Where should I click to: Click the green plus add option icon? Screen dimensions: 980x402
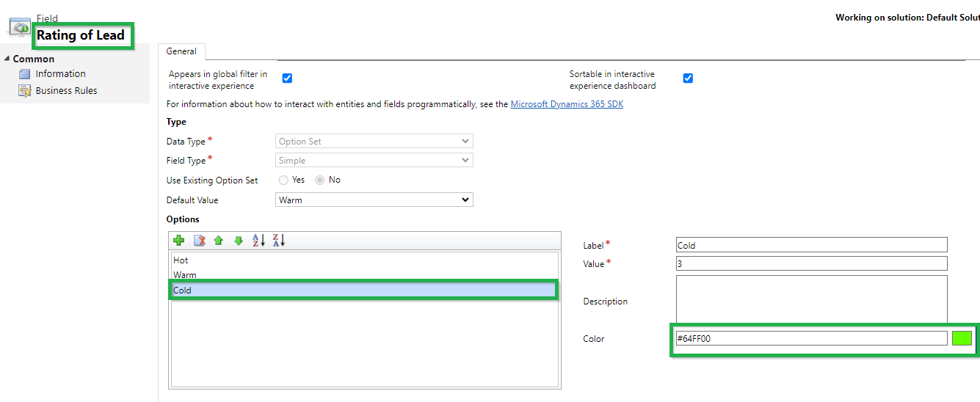tap(178, 241)
